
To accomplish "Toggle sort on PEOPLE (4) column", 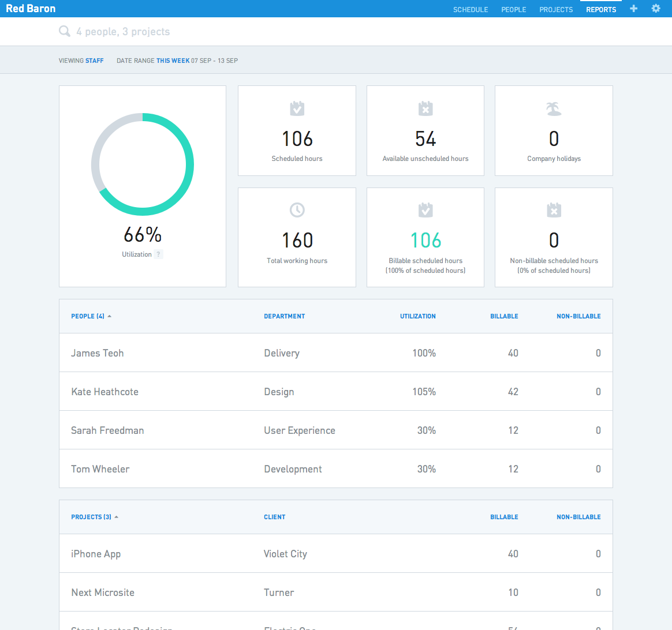I will click(x=91, y=316).
